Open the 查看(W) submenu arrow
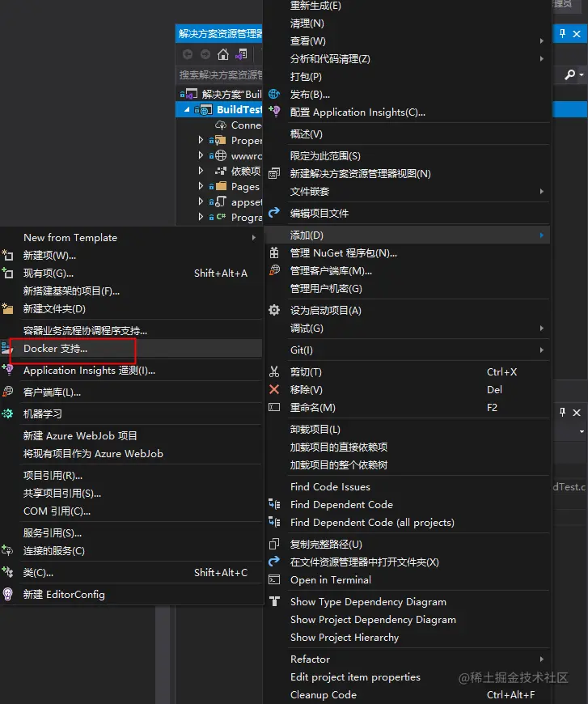 tap(542, 40)
